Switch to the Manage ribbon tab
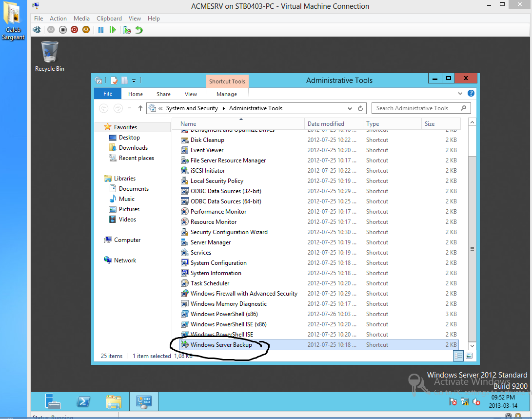Viewport: 532px width, 419px height. 227,94
